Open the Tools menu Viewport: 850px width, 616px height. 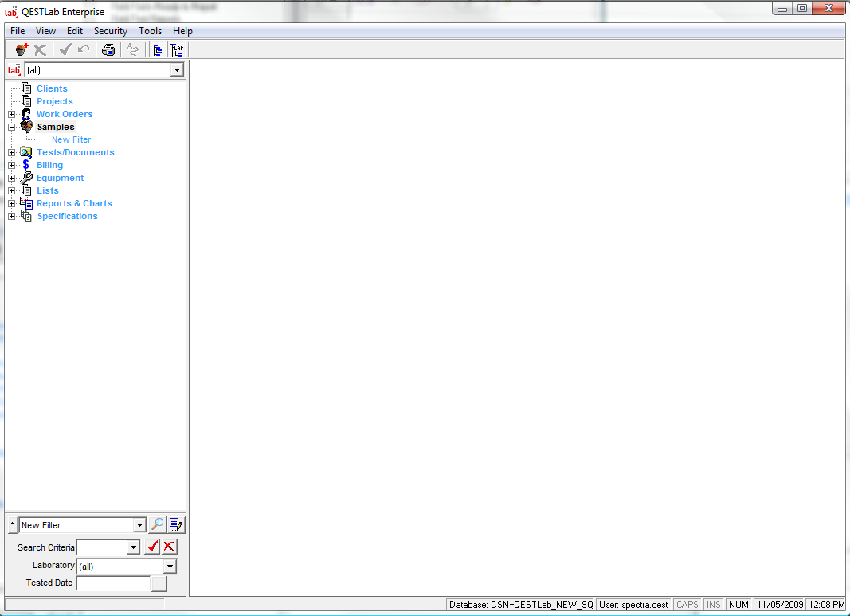coord(150,31)
